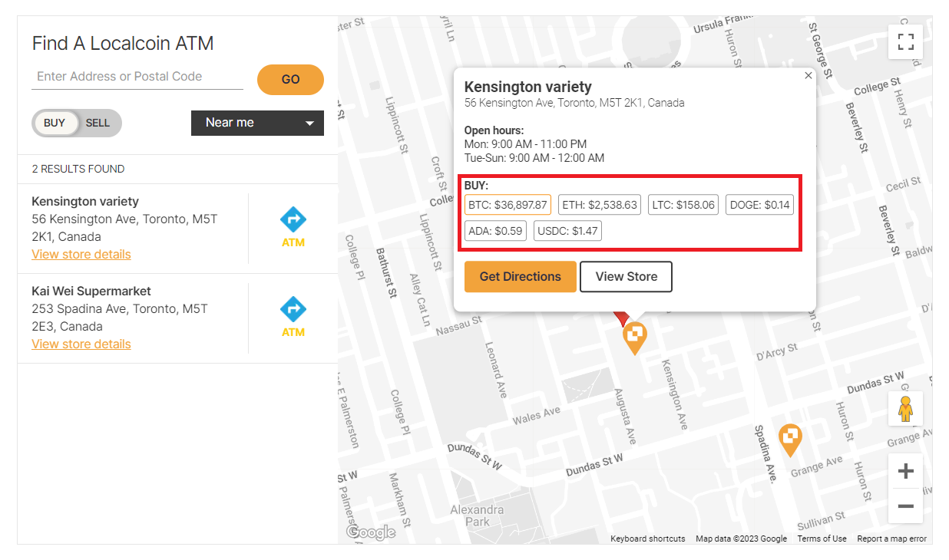Click the ADA: $0.59 price tag
The width and height of the screenshot is (949, 560).
[495, 231]
